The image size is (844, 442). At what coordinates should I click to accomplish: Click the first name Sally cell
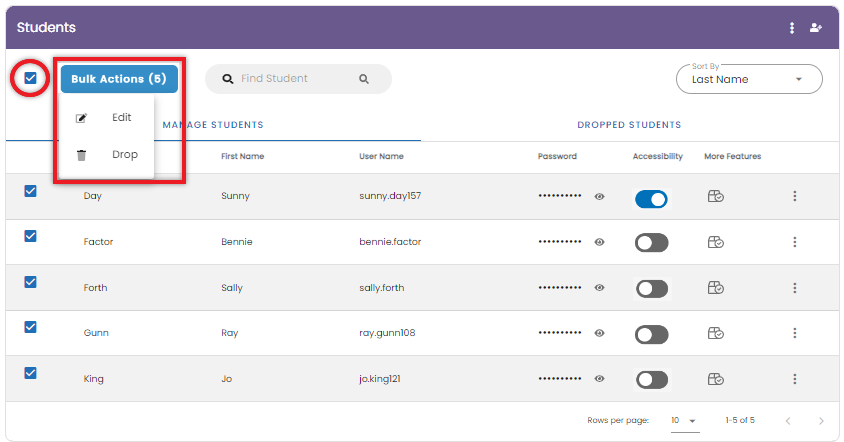pyautogui.click(x=231, y=288)
